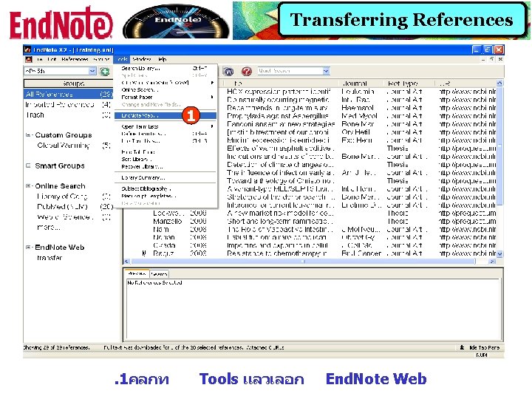The height and width of the screenshot is (399, 532).
Task: Click the Return to Word Processor icon
Action: 228,71
